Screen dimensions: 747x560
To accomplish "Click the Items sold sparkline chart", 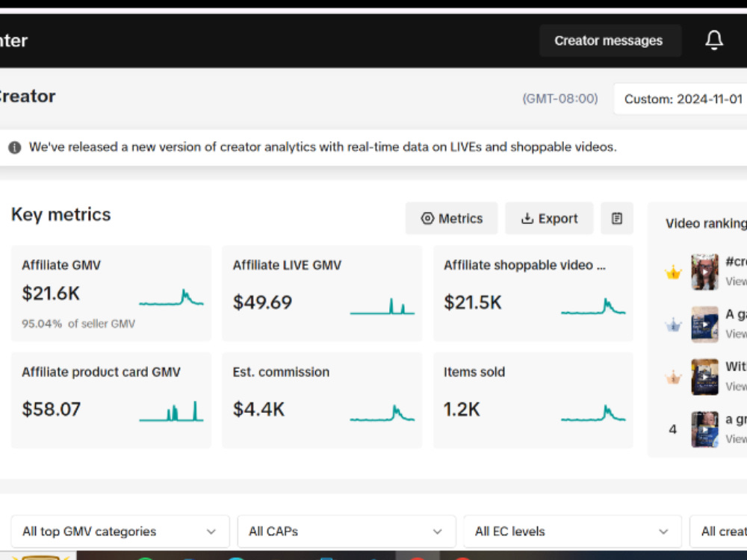I will click(x=594, y=413).
